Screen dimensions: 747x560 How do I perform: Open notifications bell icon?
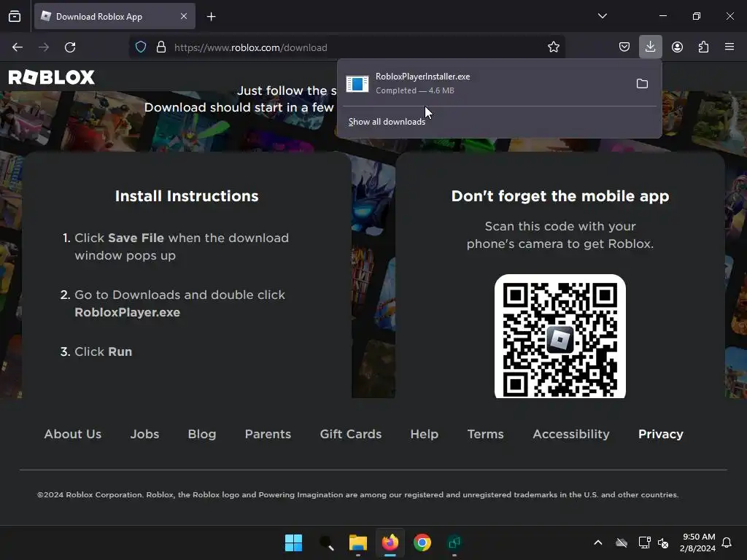click(x=727, y=542)
